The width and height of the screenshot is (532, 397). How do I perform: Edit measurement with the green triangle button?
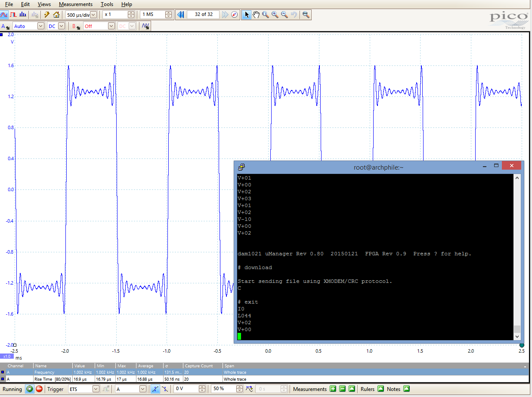coord(352,389)
